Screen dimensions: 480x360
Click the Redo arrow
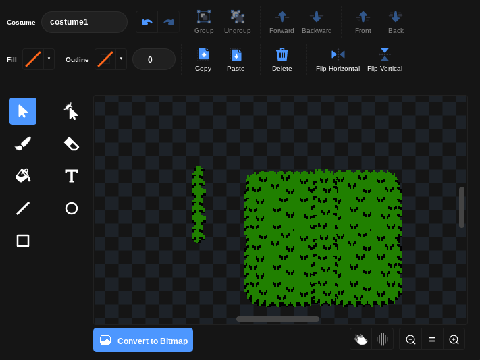click(x=169, y=22)
